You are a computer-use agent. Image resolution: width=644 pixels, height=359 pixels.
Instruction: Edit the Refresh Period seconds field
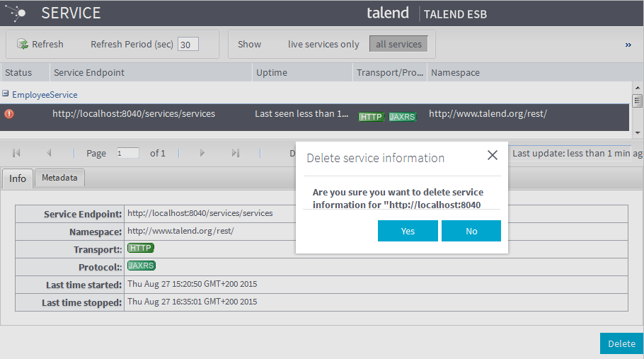188,45
